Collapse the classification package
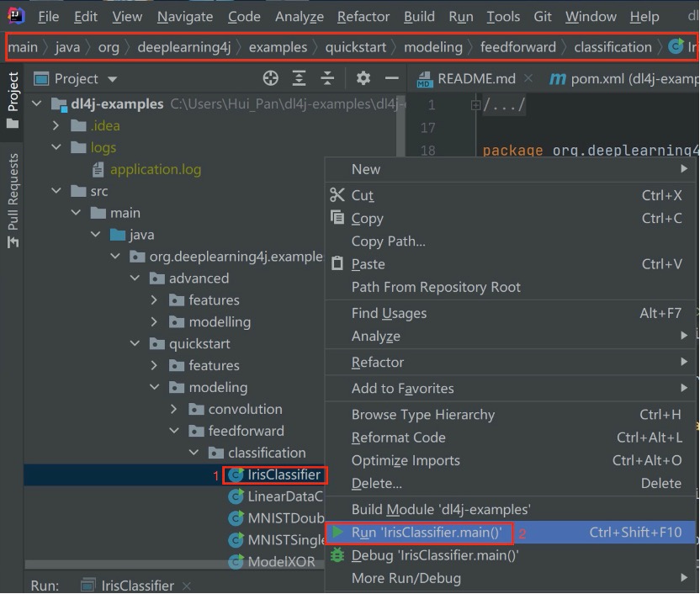This screenshot has height=594, width=700. (194, 452)
